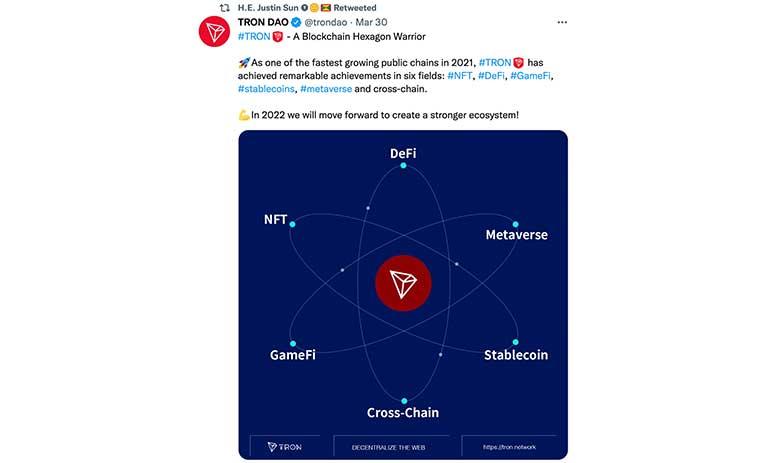The image size is (768, 463).
Task: Click the TRON DAO profile avatar
Action: [214, 31]
